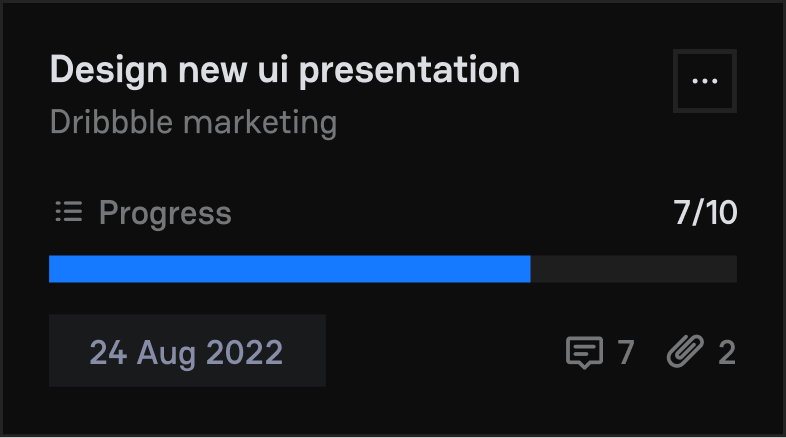Click the word "presentation" in the title

pyautogui.click(x=410, y=70)
